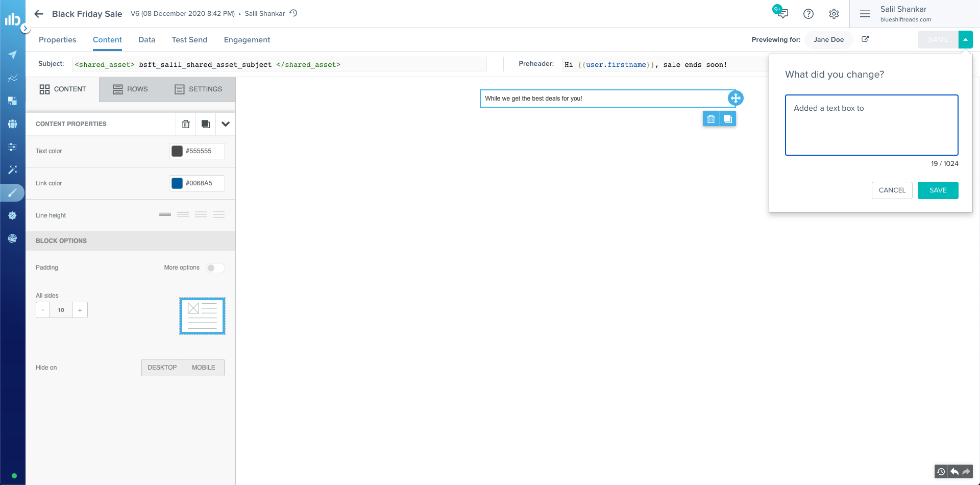Viewport: 980px width, 485px height.
Task: Open the hamburger account menu
Action: pyautogui.click(x=865, y=14)
